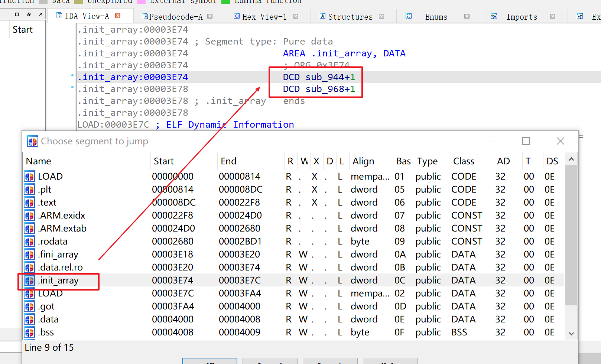Select the .text segment icon

29,202
